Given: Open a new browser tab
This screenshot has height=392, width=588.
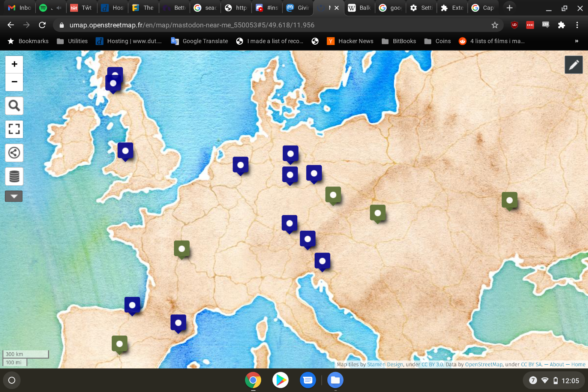Looking at the screenshot, I should [509, 8].
